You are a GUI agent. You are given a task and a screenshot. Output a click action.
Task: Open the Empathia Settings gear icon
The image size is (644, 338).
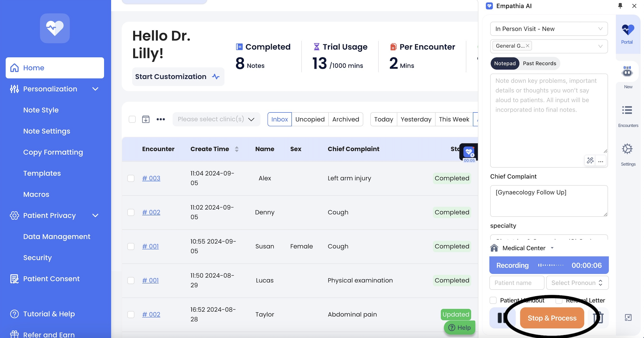point(628,149)
